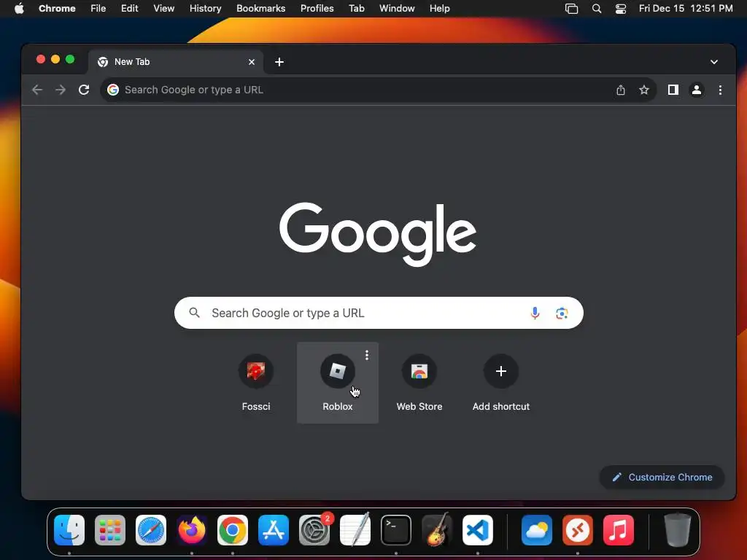Open Spotlight search in menu bar
The width and height of the screenshot is (747, 560).
[x=596, y=8]
